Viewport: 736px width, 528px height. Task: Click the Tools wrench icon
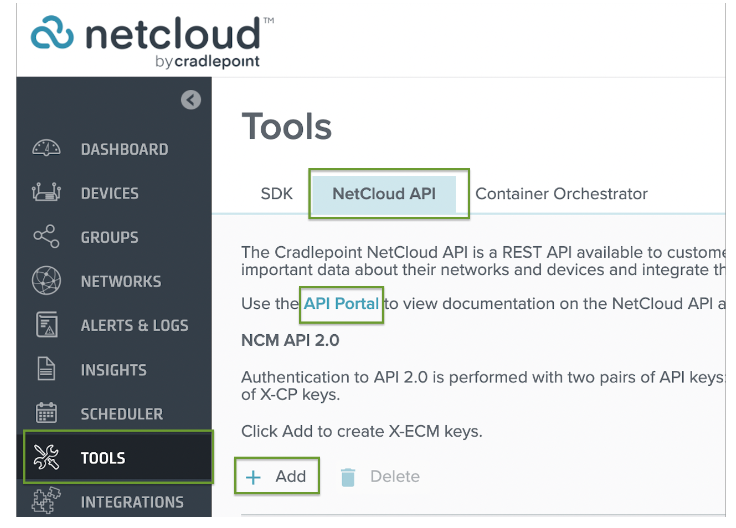point(46,458)
